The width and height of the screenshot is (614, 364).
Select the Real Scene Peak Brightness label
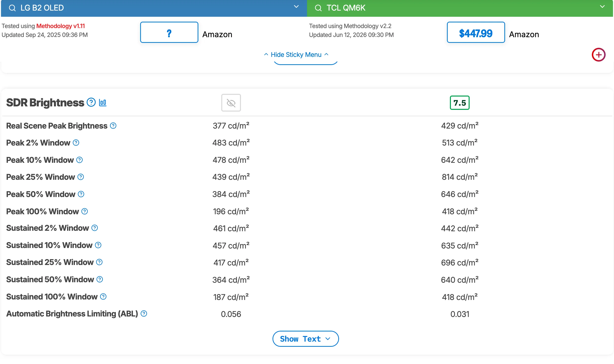[57, 126]
